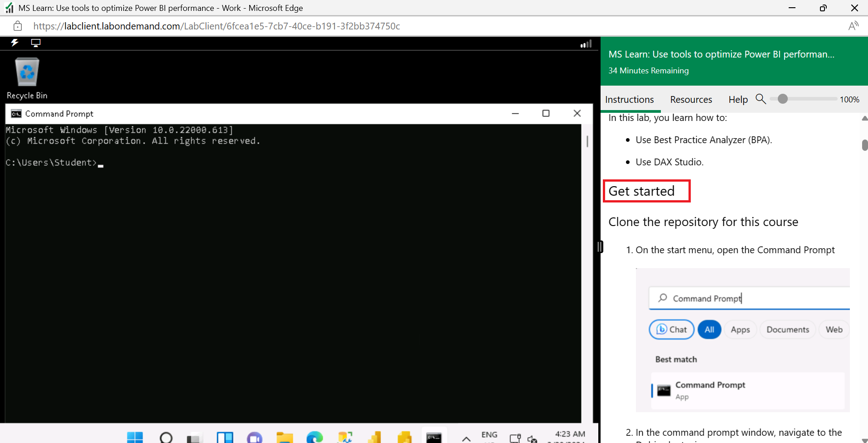Click the site info lock icon

click(x=17, y=26)
